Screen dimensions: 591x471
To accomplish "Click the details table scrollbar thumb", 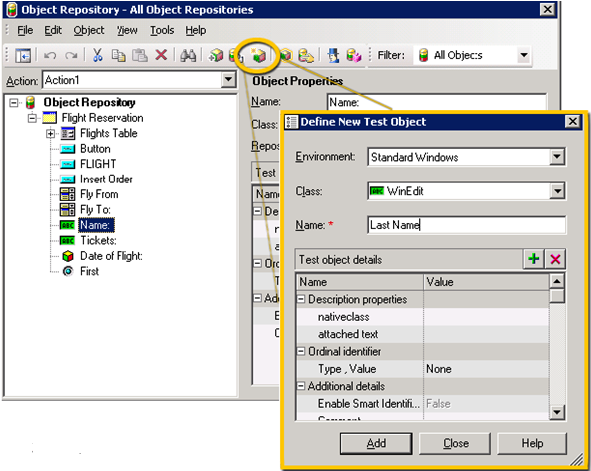I will click(x=557, y=296).
